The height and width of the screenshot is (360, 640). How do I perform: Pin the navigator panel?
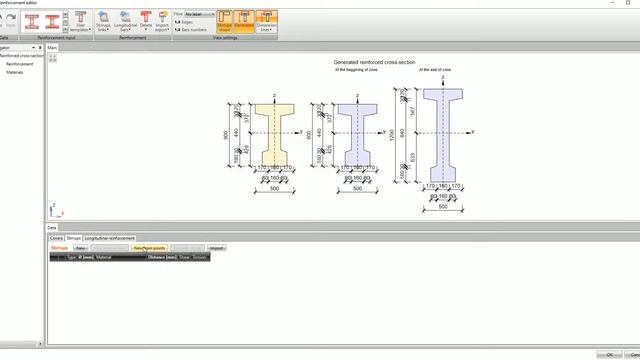coord(40,48)
